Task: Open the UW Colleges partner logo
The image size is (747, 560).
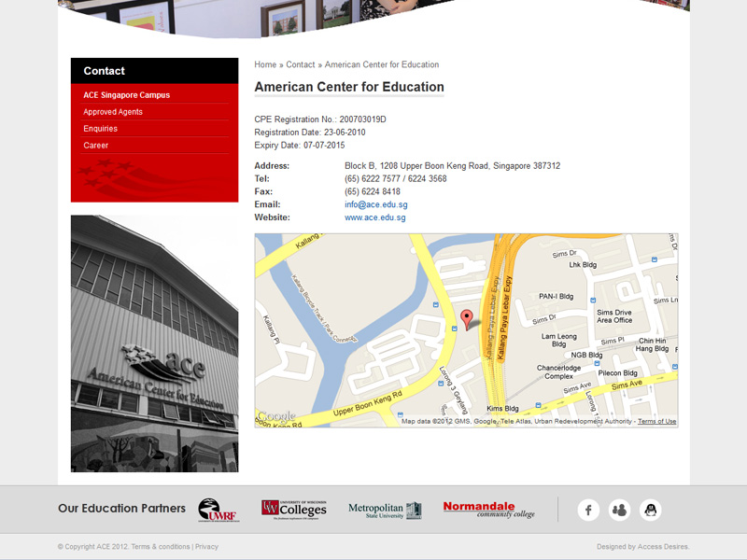Action: pyautogui.click(x=294, y=510)
